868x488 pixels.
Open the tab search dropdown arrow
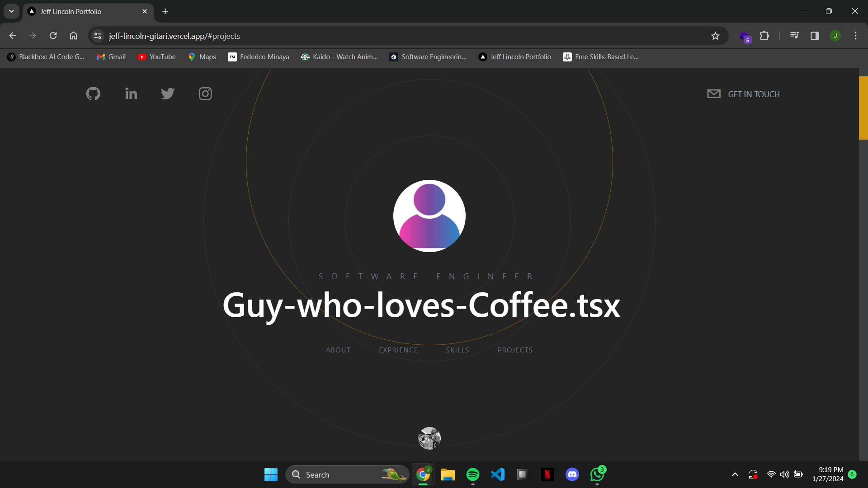[11, 11]
